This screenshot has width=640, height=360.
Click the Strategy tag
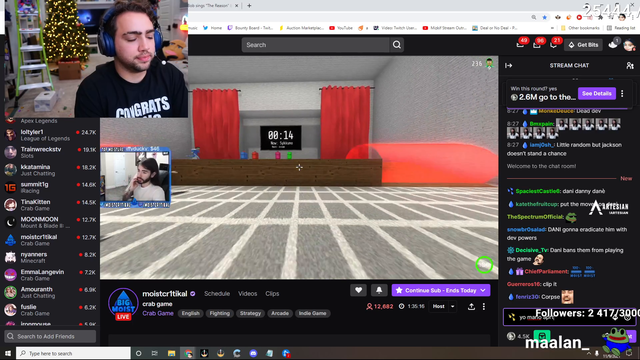click(x=250, y=313)
